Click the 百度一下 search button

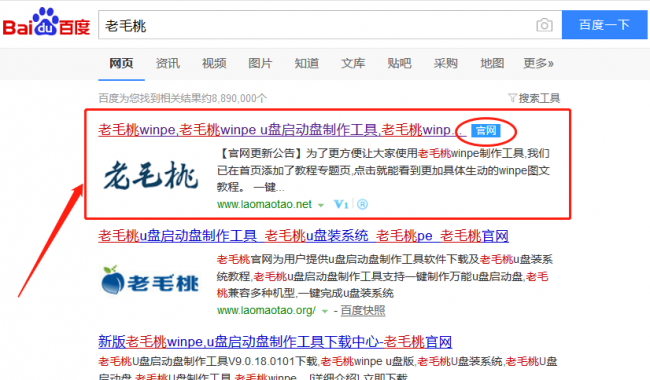point(604,25)
